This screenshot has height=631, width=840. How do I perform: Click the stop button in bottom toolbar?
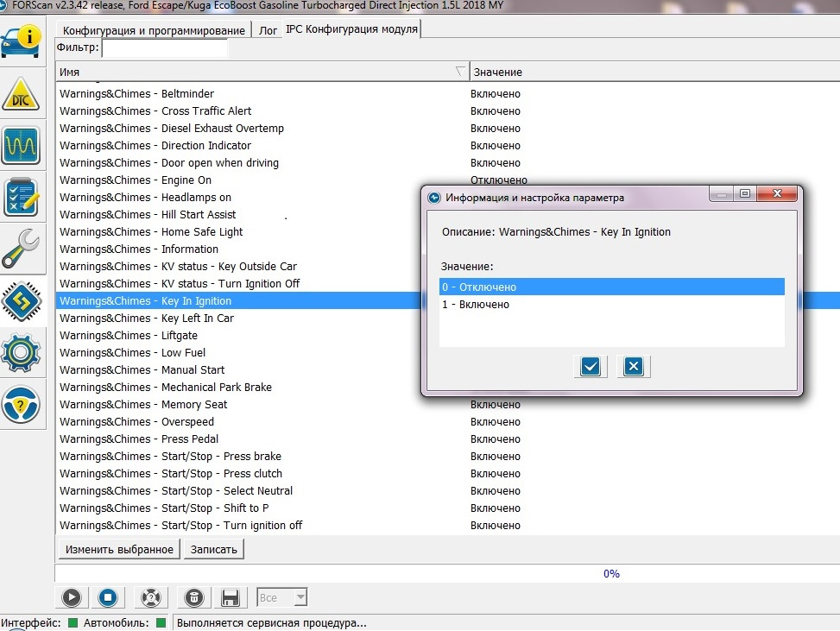click(x=108, y=597)
